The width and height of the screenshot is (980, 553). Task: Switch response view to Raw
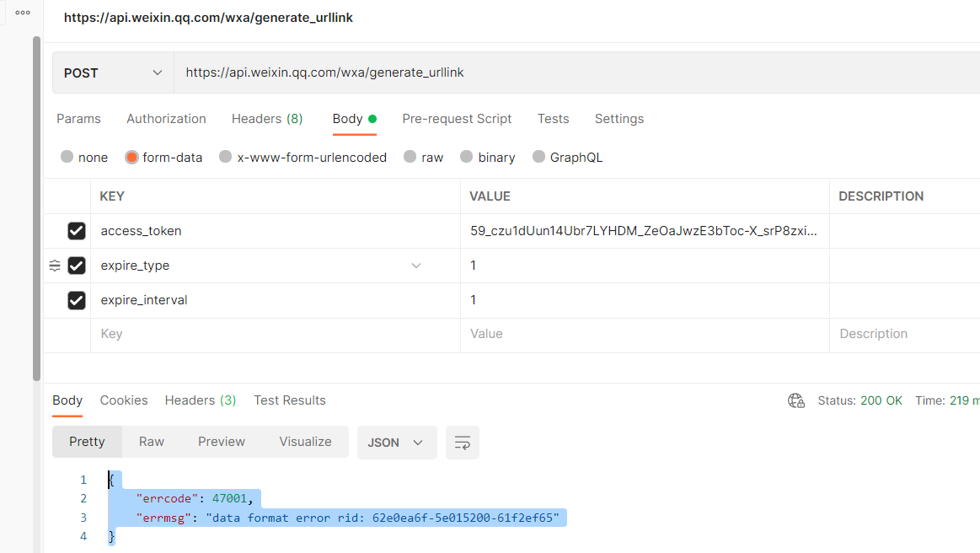pos(151,442)
